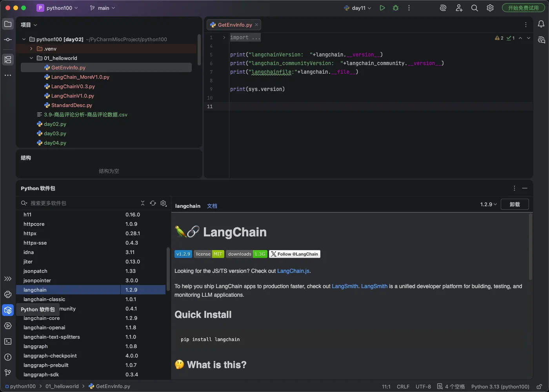The width and height of the screenshot is (549, 392).
Task: Clear the package search field
Action: click(x=143, y=203)
